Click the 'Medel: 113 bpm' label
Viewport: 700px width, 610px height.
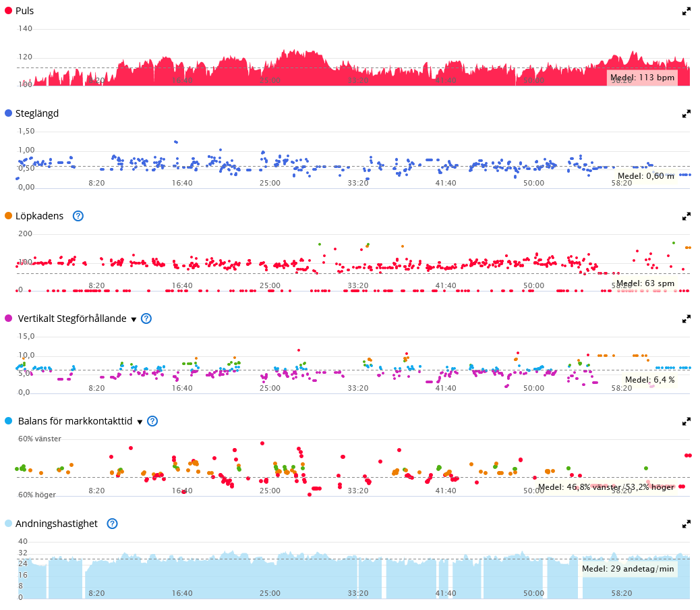(x=642, y=78)
